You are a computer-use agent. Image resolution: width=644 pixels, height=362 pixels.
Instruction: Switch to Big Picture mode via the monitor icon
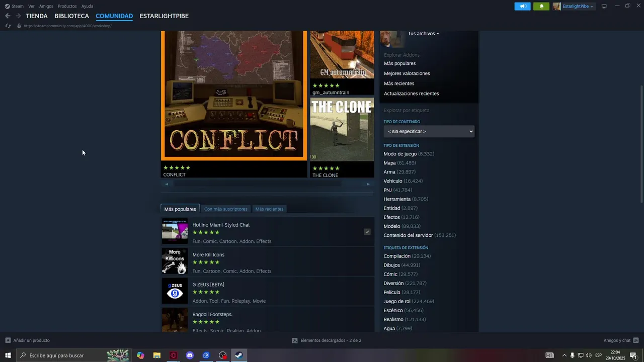click(x=604, y=6)
